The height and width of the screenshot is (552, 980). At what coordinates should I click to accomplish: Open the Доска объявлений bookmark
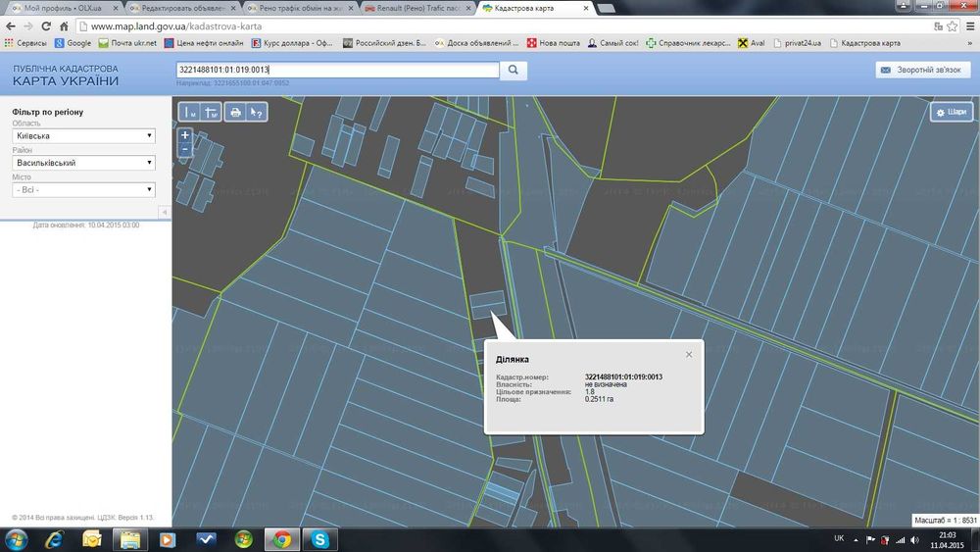point(477,43)
